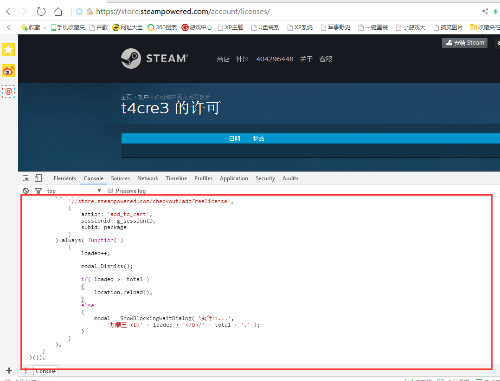Viewport: 500px width, 381px height.
Task: Click the date column header in the licenses table
Action: coord(234,138)
